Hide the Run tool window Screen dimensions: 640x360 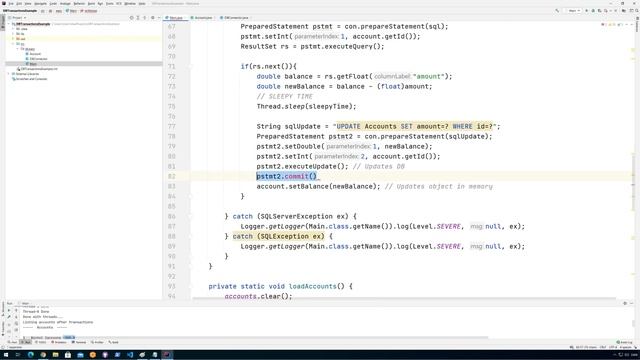tap(631, 303)
